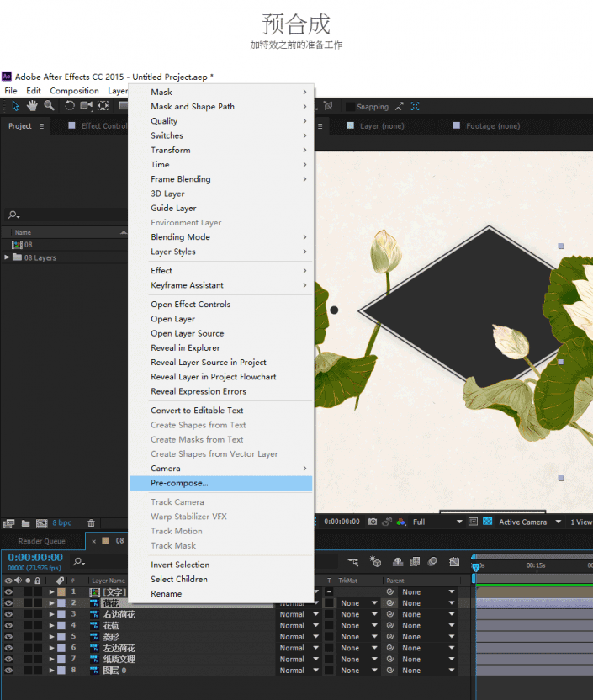
Task: Toggle visibility of the 菱形 layer
Action: click(x=8, y=637)
